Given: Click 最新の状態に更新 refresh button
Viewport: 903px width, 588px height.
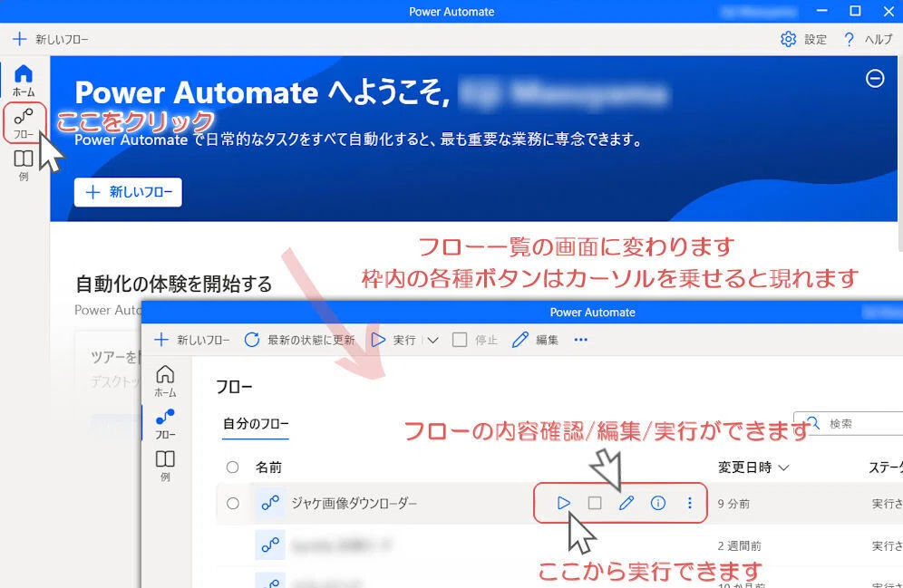Looking at the screenshot, I should coord(299,340).
